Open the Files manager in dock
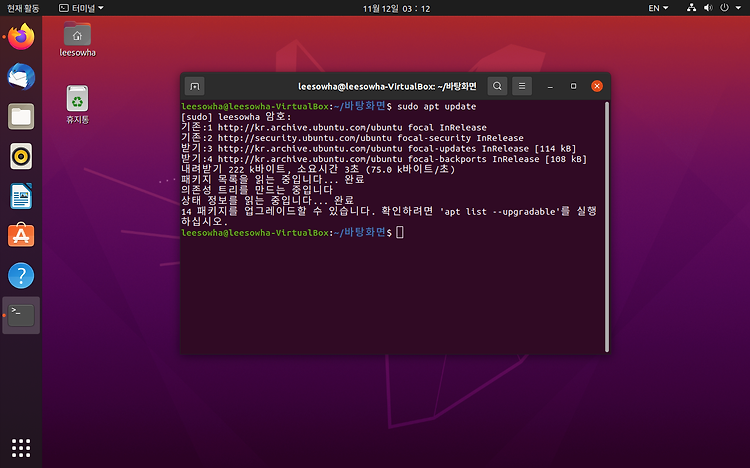 [x=21, y=116]
